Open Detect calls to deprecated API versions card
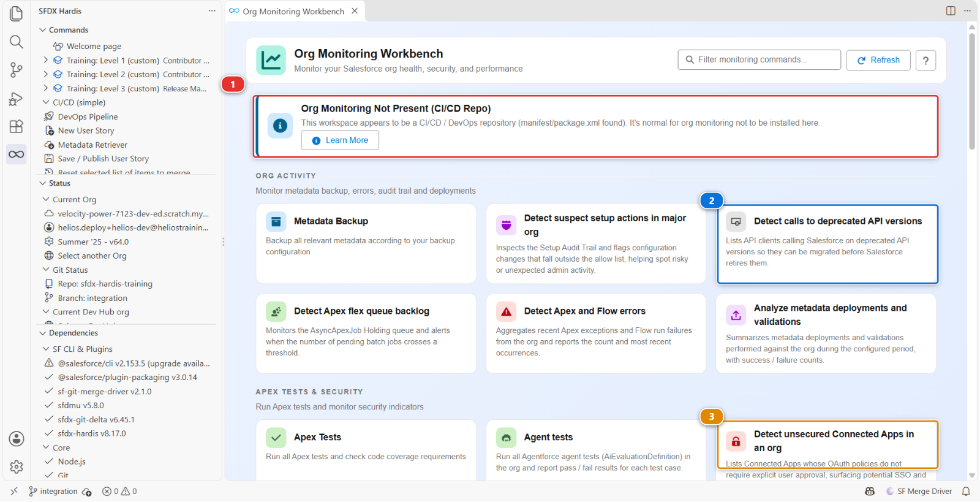This screenshot has width=980, height=502. [827, 244]
